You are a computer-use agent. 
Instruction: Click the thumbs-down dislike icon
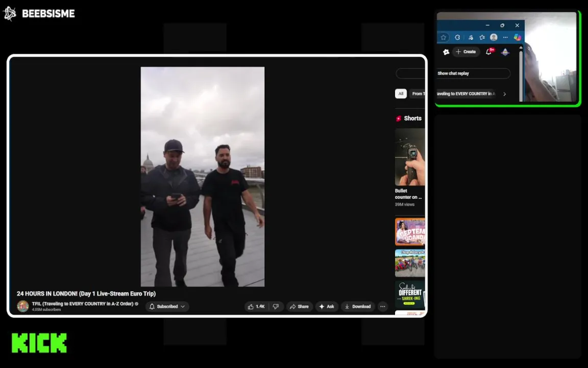276,307
